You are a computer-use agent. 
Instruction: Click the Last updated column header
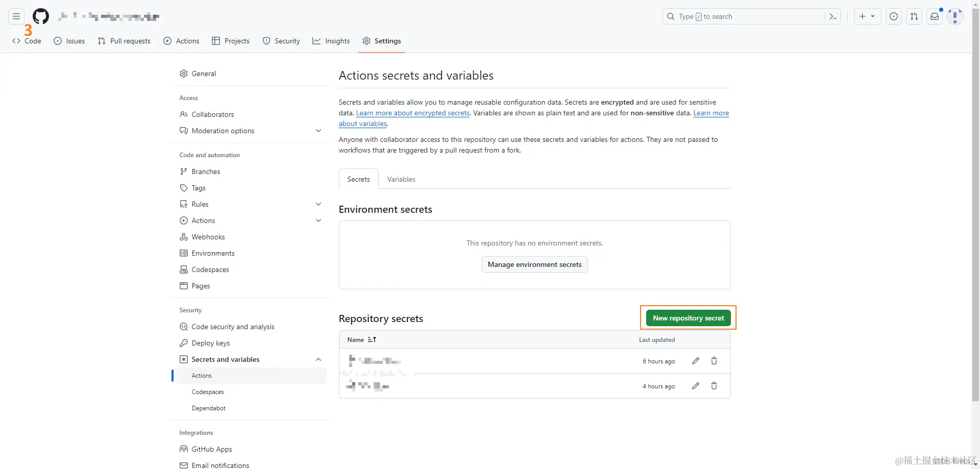[657, 339]
